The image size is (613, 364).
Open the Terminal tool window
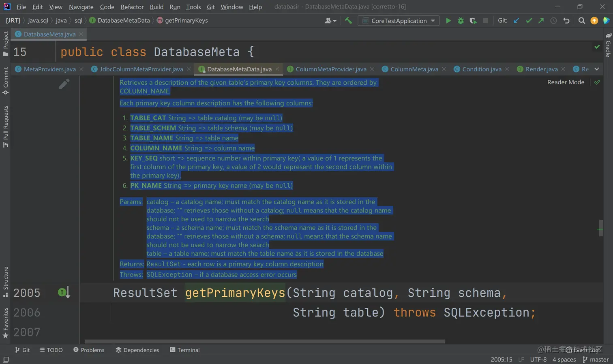(184, 350)
